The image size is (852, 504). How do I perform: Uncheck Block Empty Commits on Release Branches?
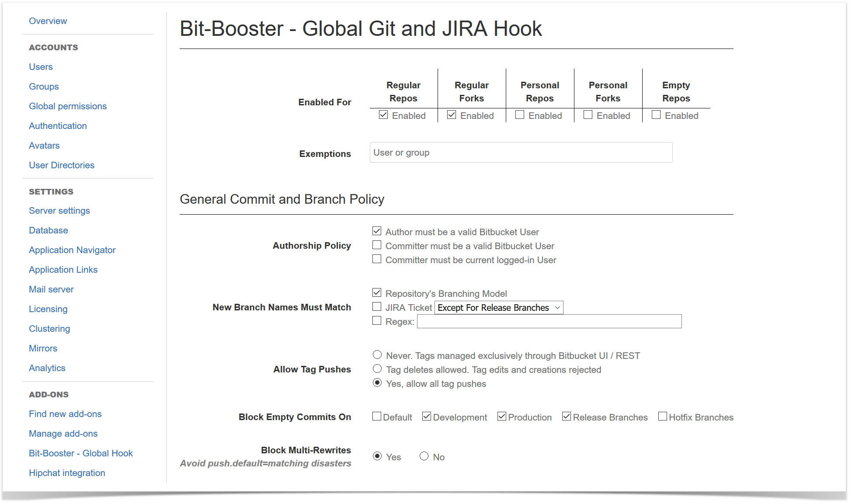[x=567, y=416]
